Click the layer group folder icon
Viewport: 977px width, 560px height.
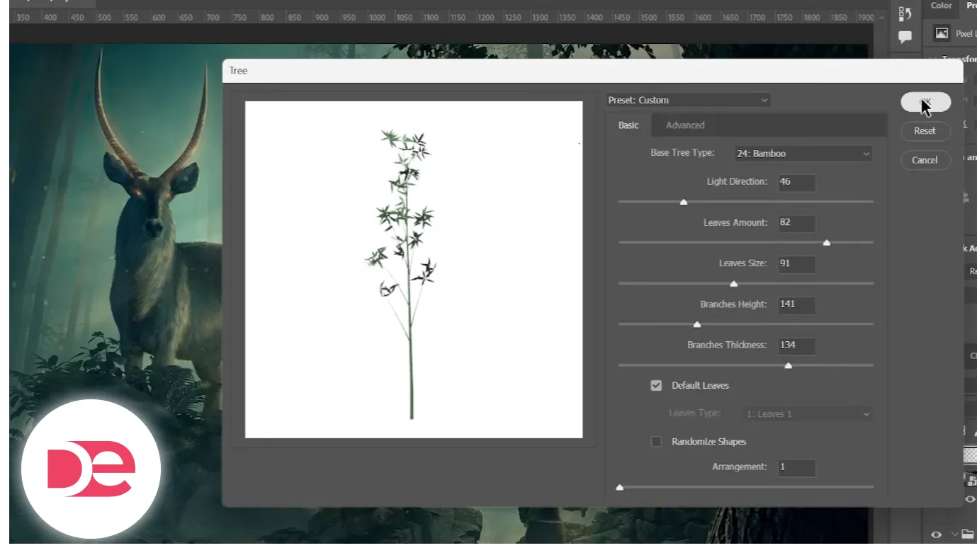point(967,535)
